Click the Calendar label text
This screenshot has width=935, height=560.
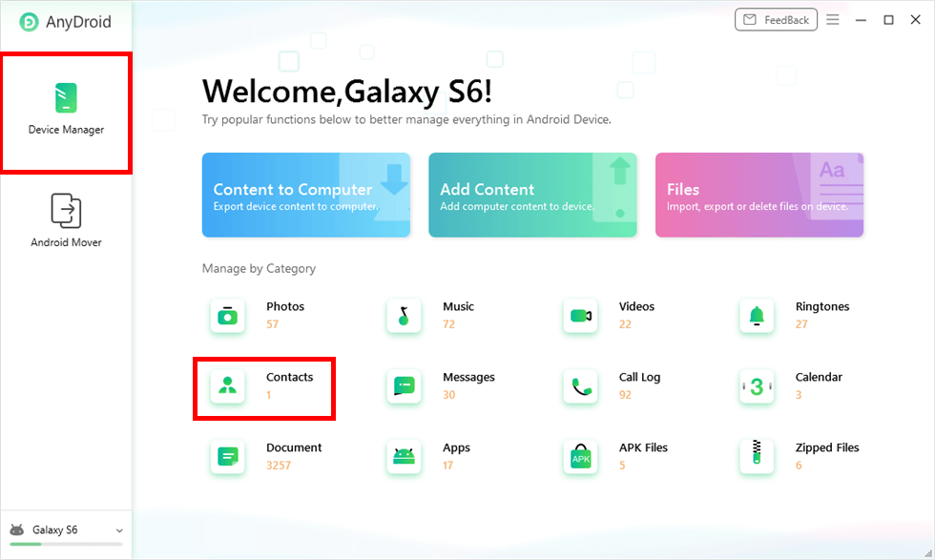coord(819,377)
